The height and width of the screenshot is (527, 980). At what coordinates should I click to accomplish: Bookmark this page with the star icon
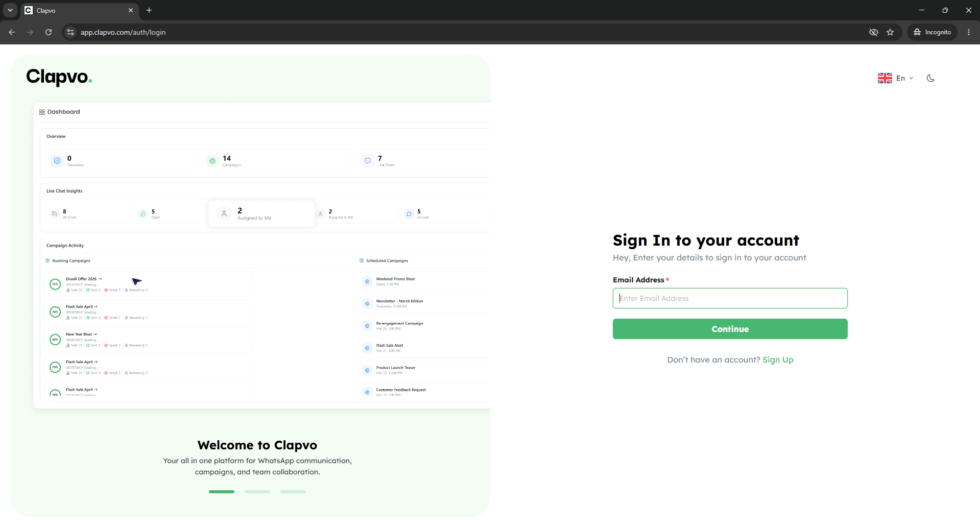[890, 32]
